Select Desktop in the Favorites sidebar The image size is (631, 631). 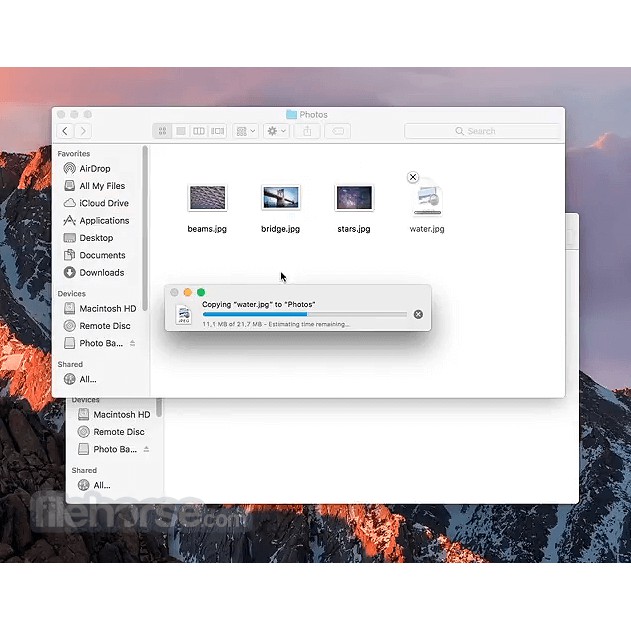point(96,238)
